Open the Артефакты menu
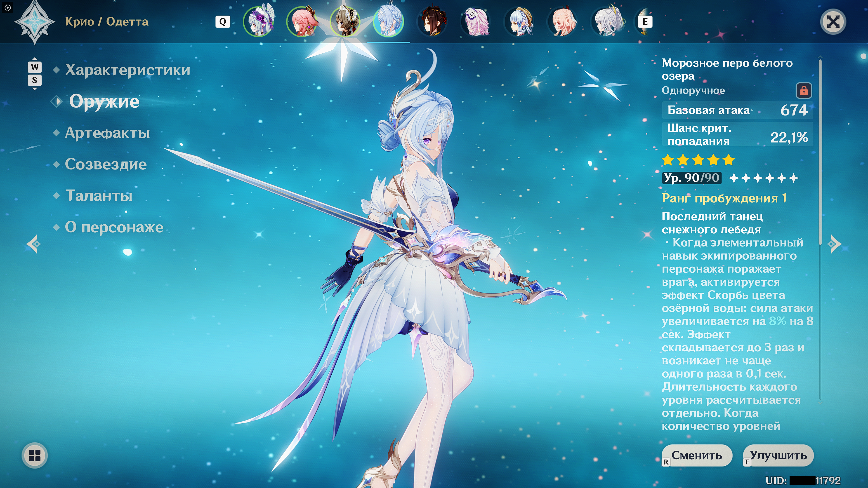 point(107,133)
